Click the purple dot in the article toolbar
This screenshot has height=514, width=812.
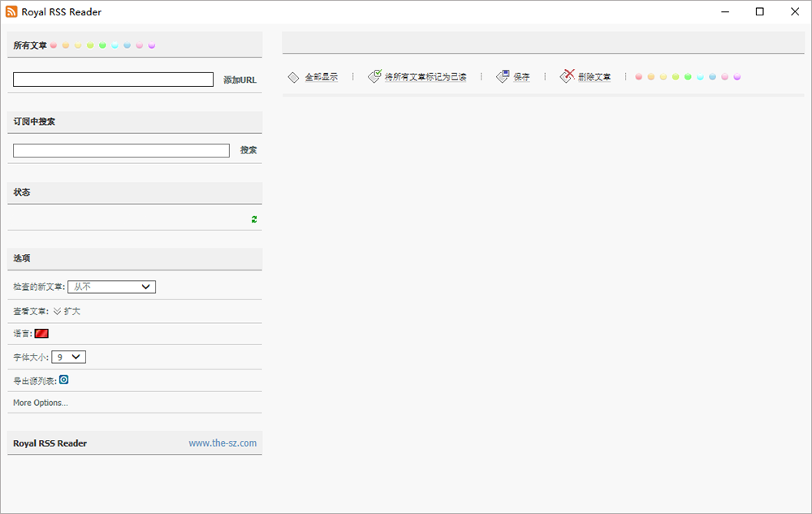click(737, 76)
